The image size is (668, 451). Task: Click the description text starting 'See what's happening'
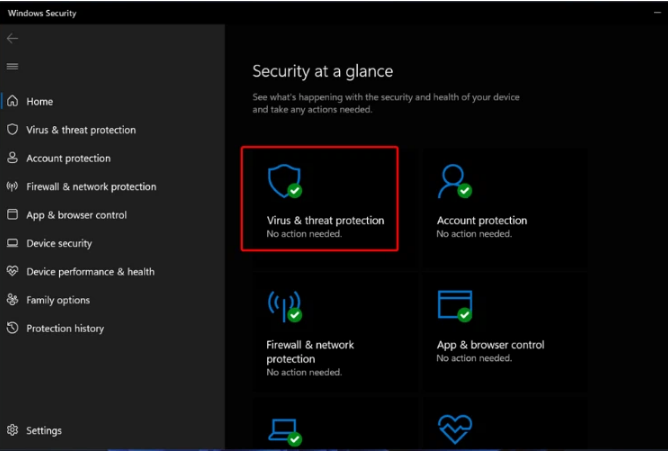[386, 103]
